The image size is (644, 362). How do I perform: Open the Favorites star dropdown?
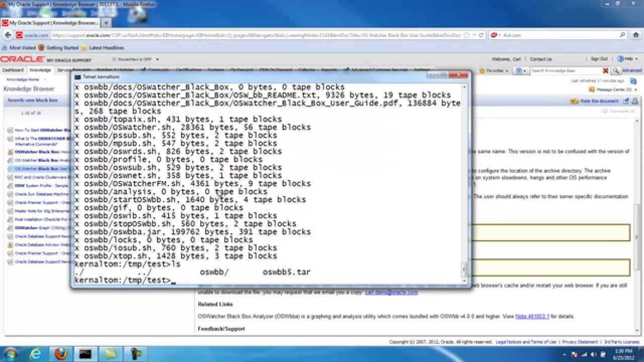(494, 71)
